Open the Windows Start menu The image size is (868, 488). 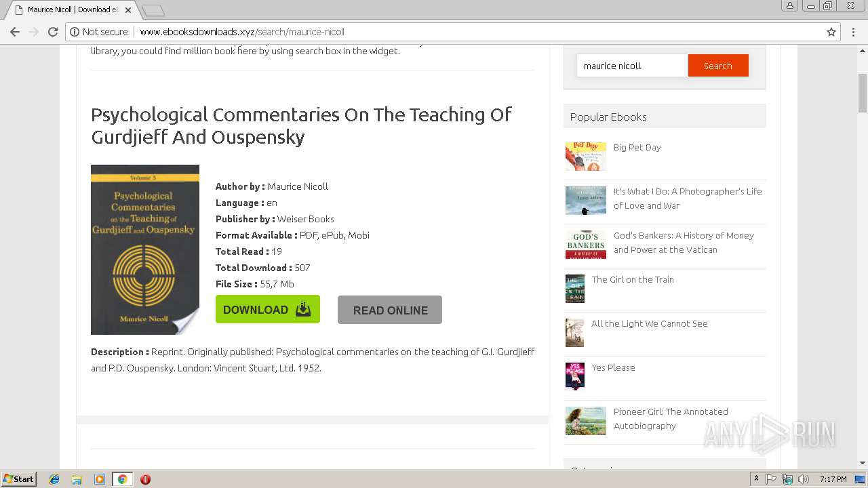[19, 479]
